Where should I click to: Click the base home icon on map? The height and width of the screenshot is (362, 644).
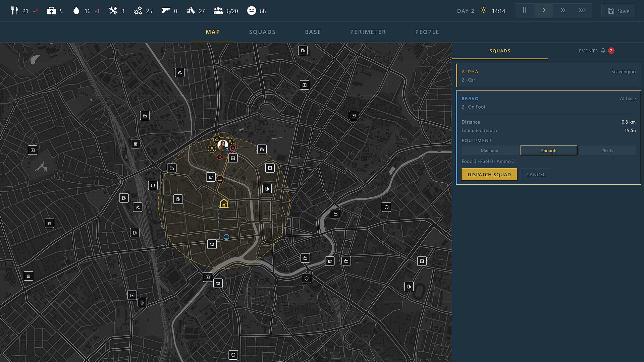click(x=224, y=203)
